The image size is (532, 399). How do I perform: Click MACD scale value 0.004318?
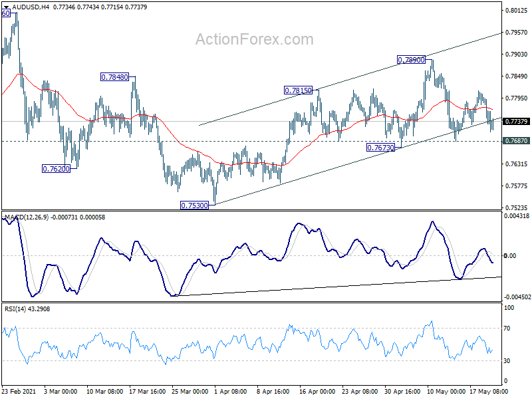point(517,215)
